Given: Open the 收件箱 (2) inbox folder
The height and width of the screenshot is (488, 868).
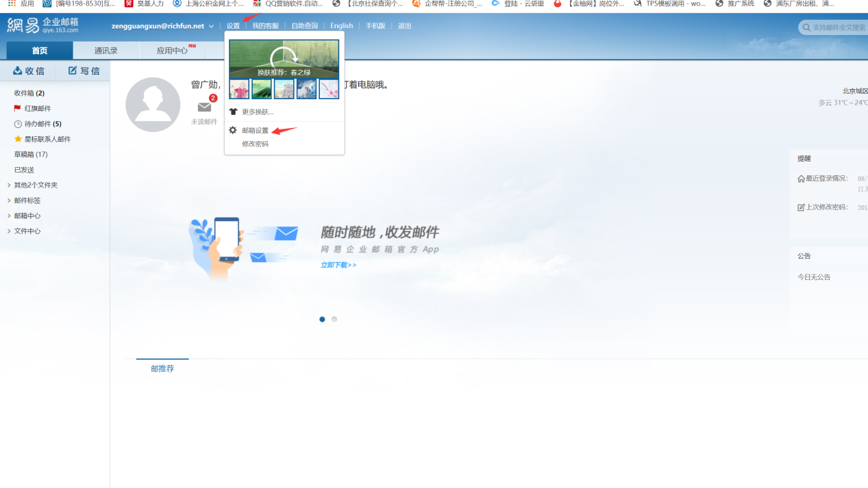Looking at the screenshot, I should (x=29, y=93).
